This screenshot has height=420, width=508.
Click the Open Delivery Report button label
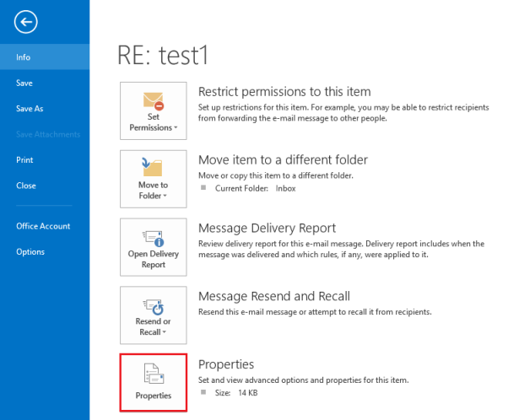click(154, 259)
